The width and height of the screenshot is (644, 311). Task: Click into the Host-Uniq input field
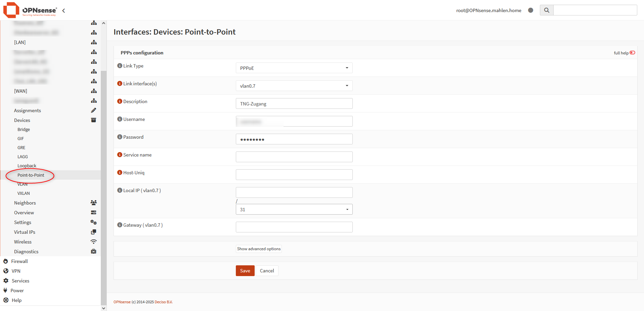294,175
